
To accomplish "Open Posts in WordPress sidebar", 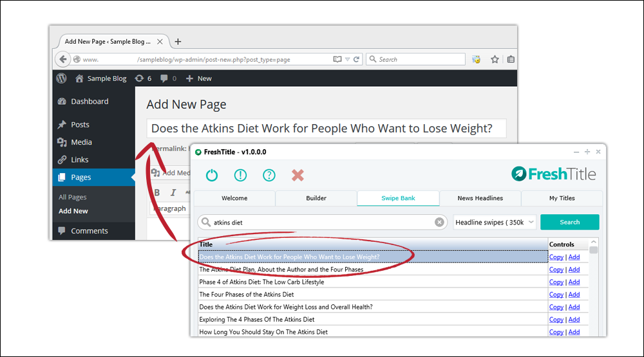I will (80, 124).
